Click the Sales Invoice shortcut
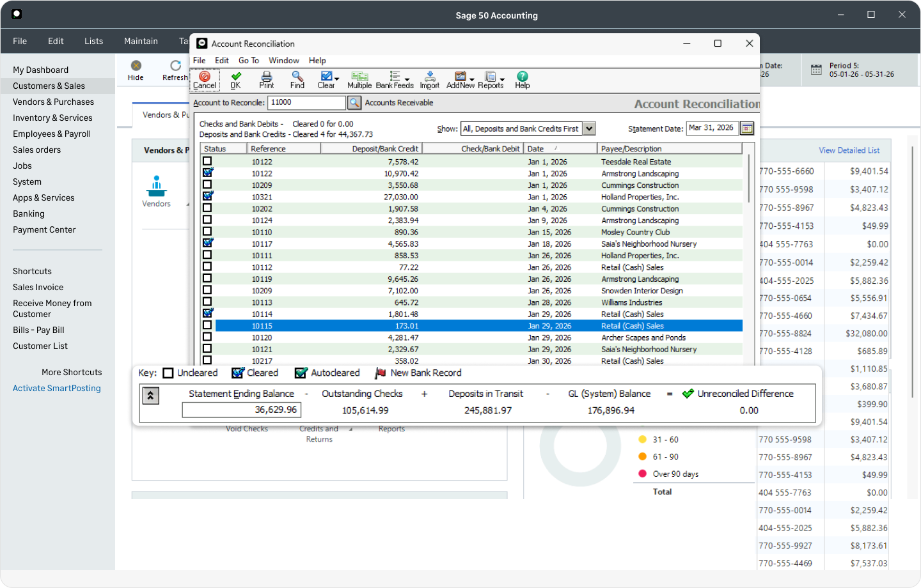The height and width of the screenshot is (588, 921). (38, 287)
